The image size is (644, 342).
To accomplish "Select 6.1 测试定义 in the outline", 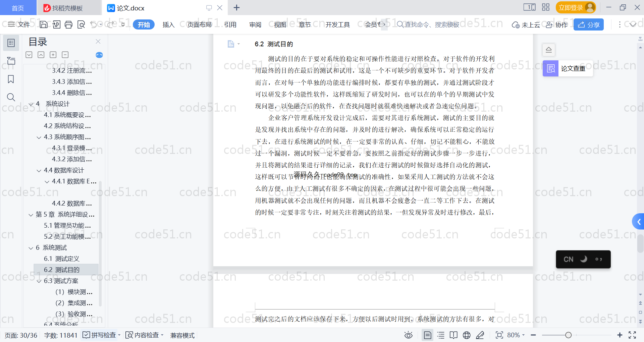I will [62, 259].
